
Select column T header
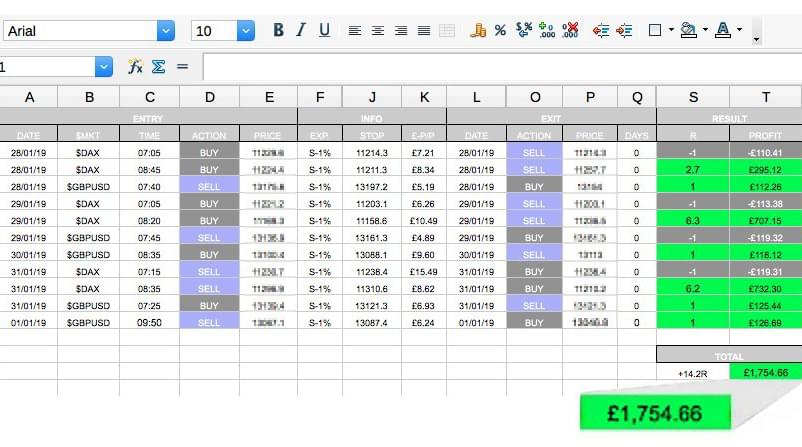(765, 97)
